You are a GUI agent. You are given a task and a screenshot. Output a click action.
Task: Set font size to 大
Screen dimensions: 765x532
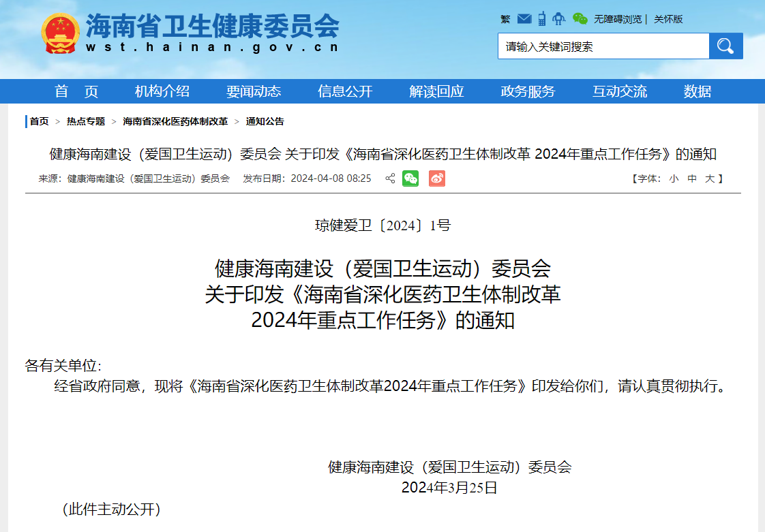pos(710,179)
